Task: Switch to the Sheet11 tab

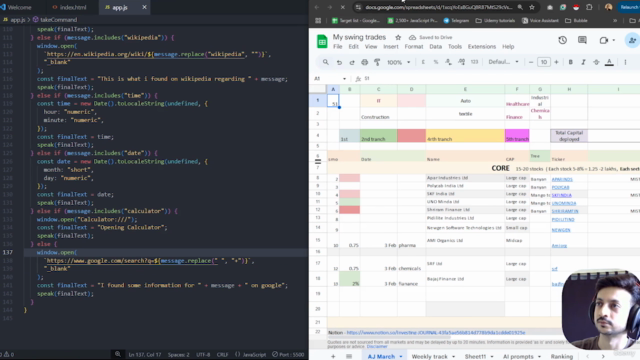Action: pos(476,356)
